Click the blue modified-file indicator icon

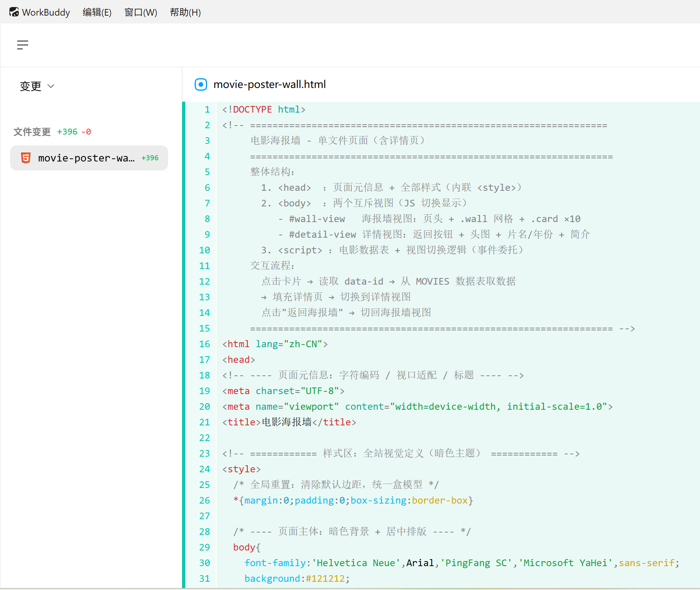point(201,84)
